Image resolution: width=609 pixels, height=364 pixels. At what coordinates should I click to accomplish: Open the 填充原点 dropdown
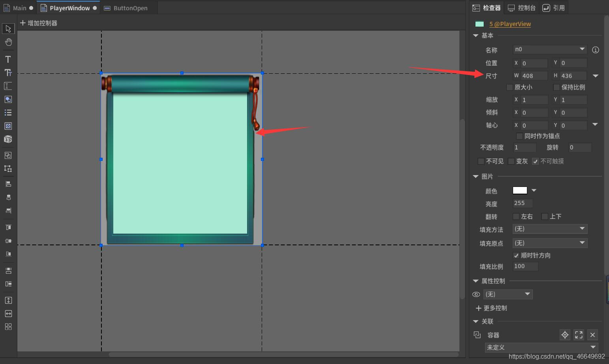[550, 243]
